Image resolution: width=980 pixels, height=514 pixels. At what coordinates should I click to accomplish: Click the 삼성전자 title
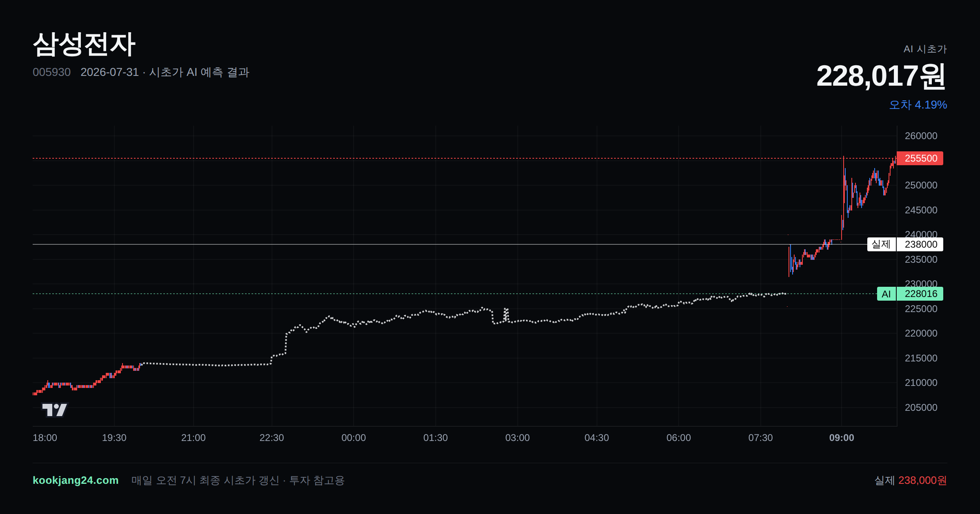click(84, 44)
